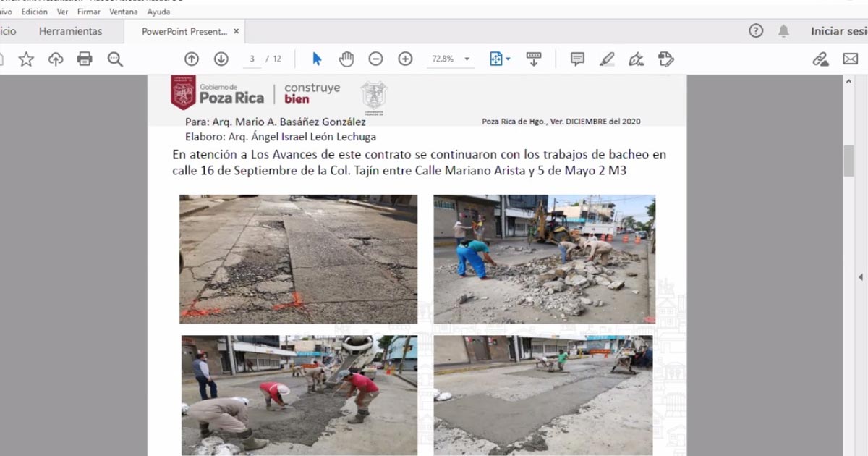The height and width of the screenshot is (456, 868).
Task: Go to the previous page
Action: [x=192, y=59]
